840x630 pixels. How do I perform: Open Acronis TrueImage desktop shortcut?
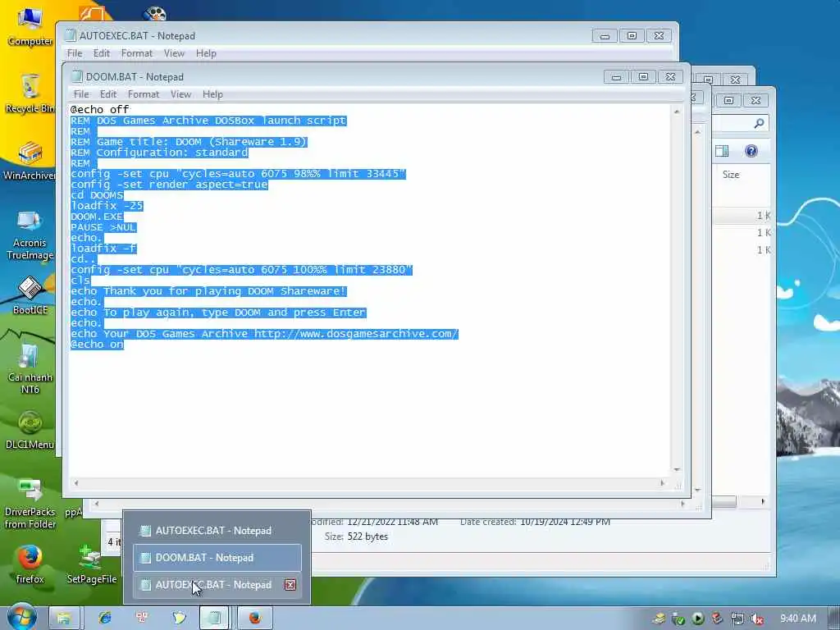click(30, 235)
